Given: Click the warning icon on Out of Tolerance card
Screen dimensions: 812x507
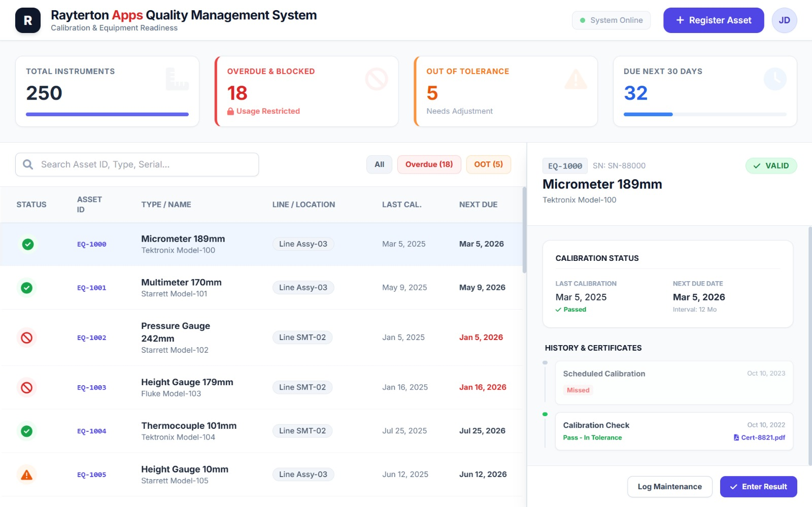Looking at the screenshot, I should click(576, 79).
